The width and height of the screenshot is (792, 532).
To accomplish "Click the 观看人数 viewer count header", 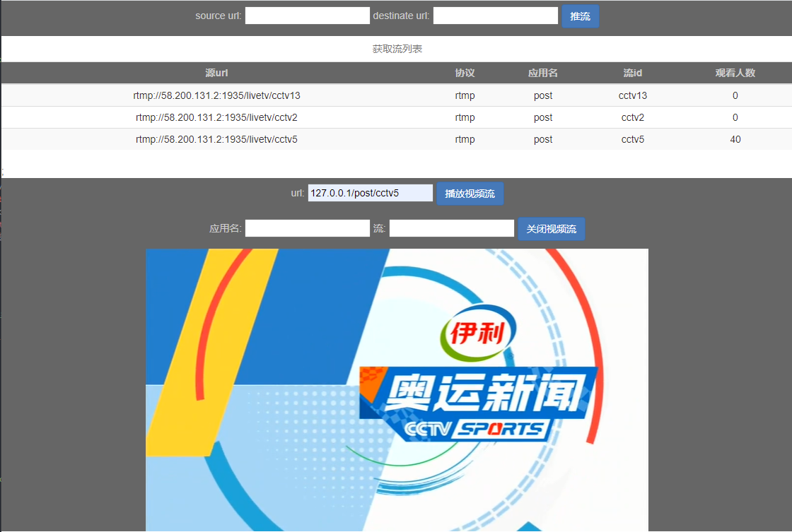I will [735, 73].
